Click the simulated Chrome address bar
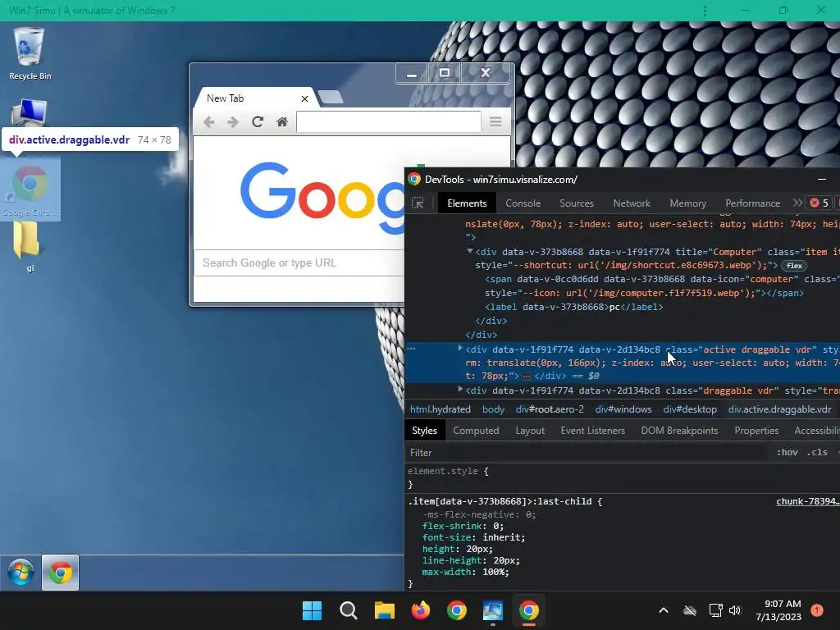 388,121
